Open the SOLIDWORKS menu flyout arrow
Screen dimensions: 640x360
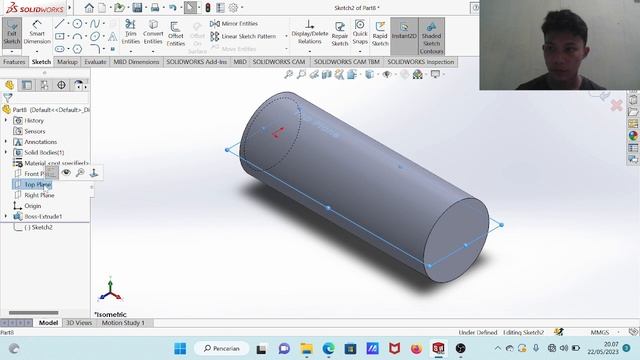(x=70, y=7)
